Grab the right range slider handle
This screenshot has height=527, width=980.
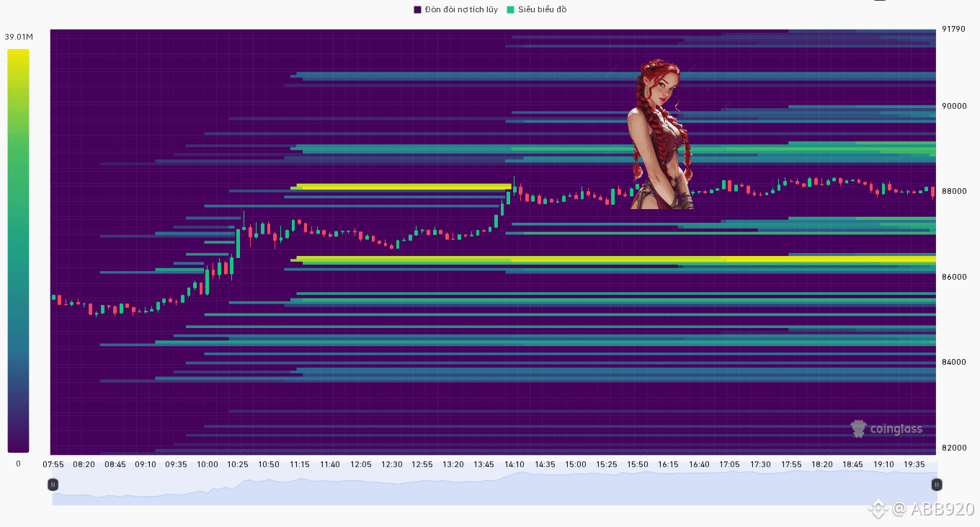pyautogui.click(x=937, y=484)
